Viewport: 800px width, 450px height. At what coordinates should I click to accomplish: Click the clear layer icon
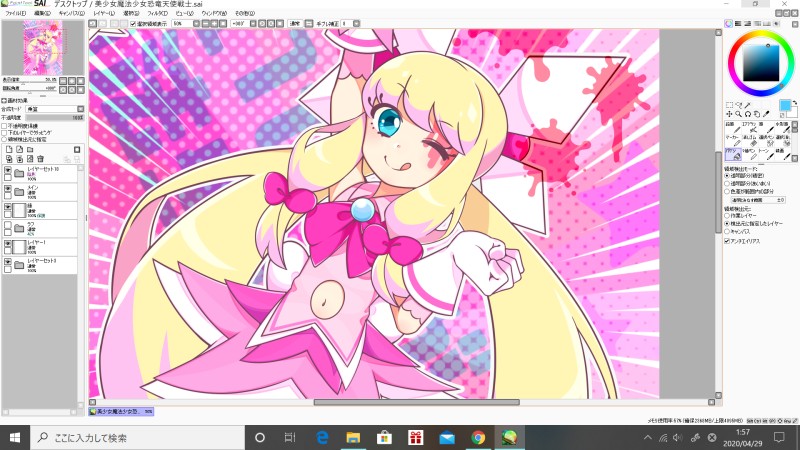click(30, 159)
